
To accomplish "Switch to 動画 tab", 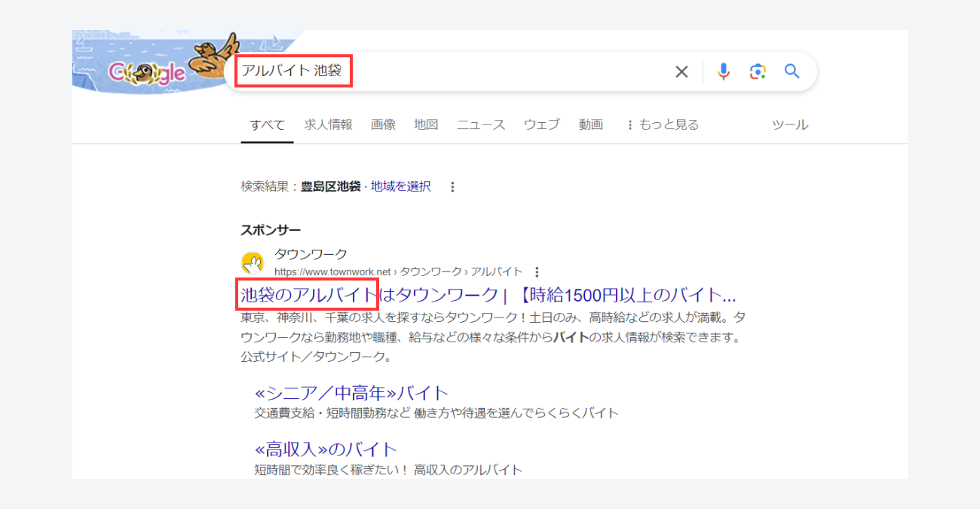I will point(591,124).
